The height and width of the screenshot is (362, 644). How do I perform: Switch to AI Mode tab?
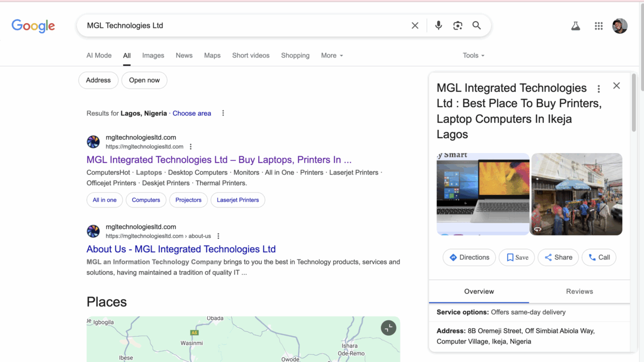tap(99, 55)
